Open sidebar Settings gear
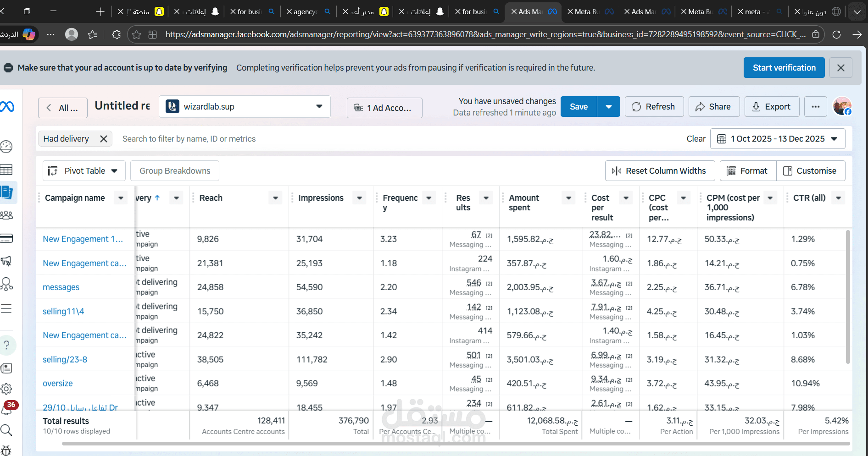This screenshot has width=868, height=456. point(6,389)
